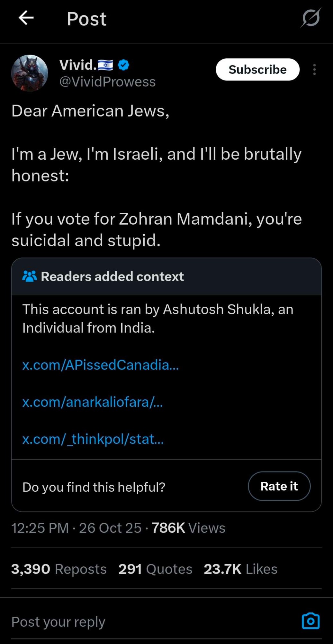View the 3,390 Reposts list
Screen dimensions: 333x644
tap(59, 569)
